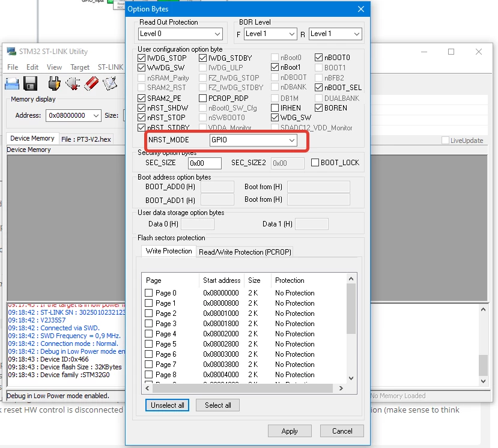
Task: Check the Page 3 write protection box
Action: coord(148,324)
